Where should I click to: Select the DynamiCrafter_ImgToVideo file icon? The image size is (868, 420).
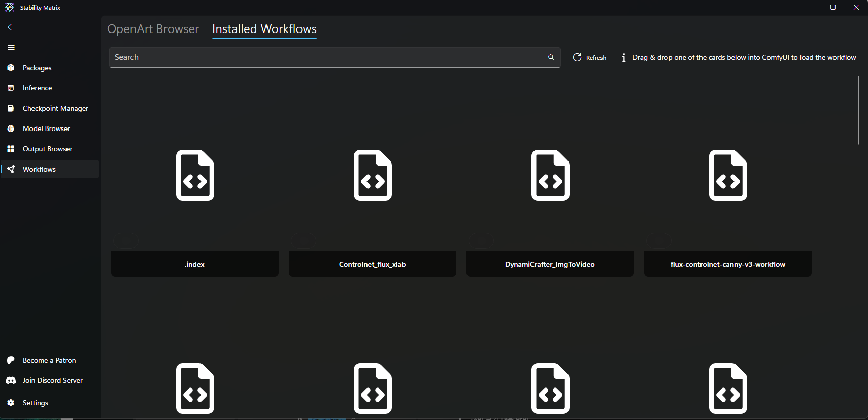550,175
